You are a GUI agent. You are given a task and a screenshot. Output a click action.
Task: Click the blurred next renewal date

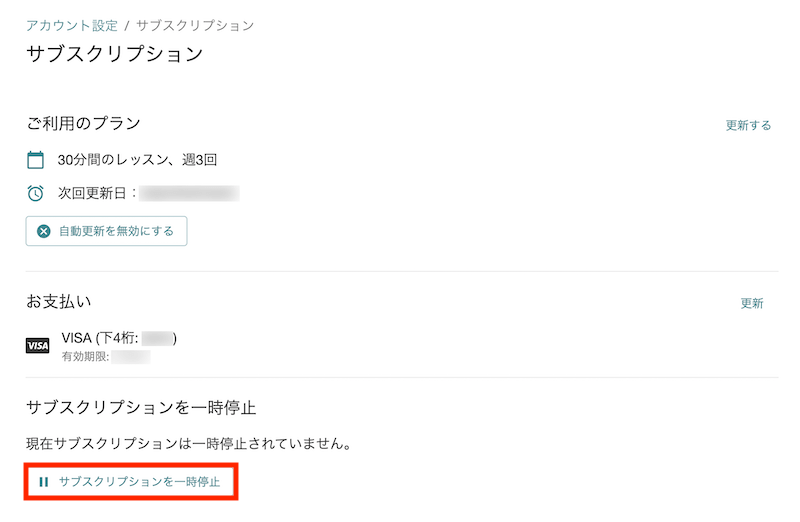pos(189,193)
